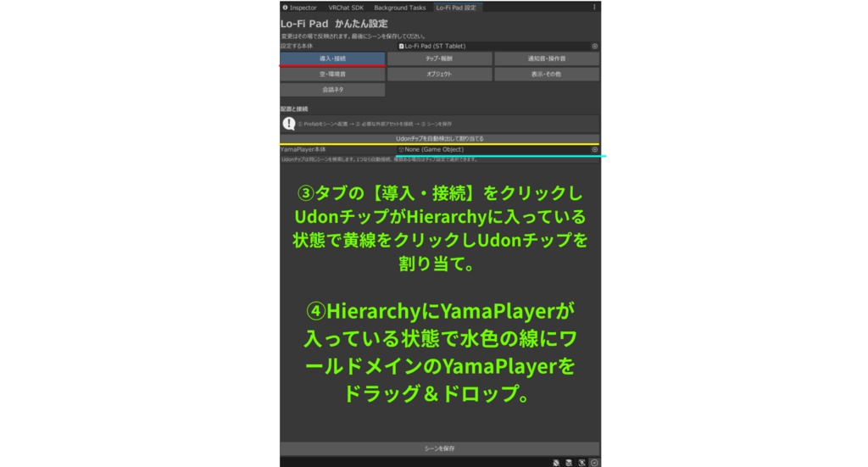The height and width of the screenshot is (467, 868).
Task: Select the 表示・その他 category button
Action: 547,74
